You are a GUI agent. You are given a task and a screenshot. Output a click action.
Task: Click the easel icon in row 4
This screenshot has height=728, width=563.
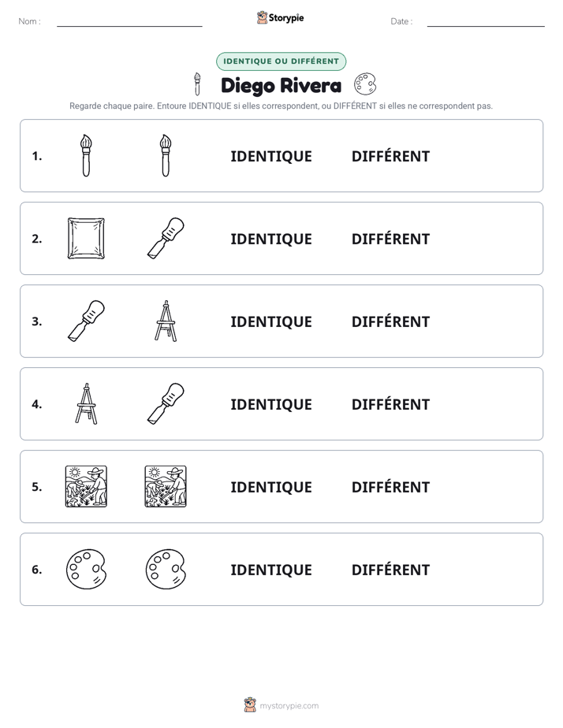click(x=86, y=403)
